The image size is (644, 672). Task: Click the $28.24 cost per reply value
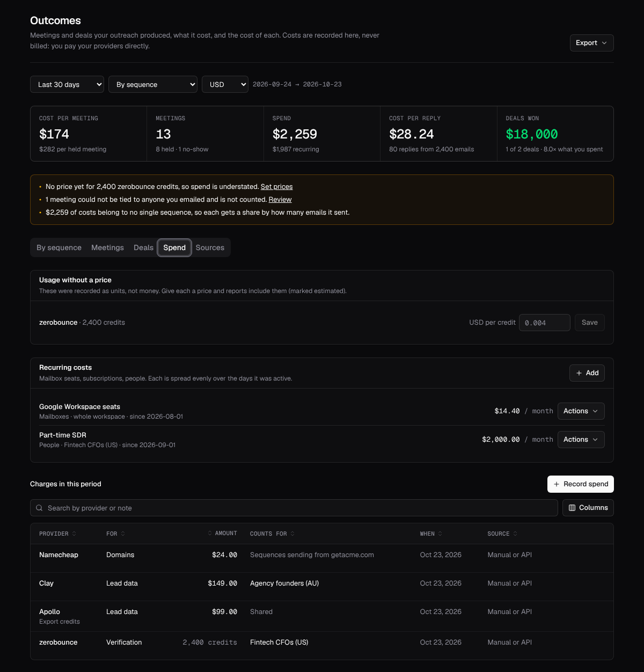pos(412,134)
